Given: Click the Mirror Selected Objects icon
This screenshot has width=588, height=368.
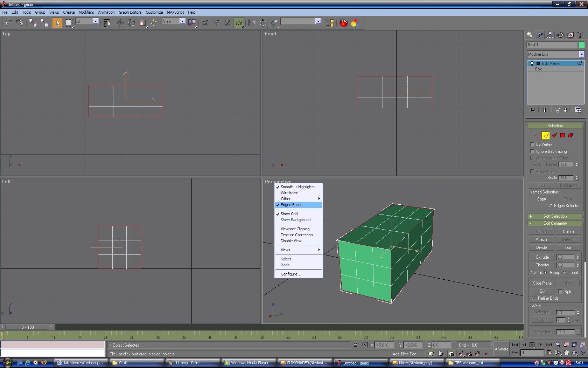Looking at the screenshot, I should tap(252, 23).
